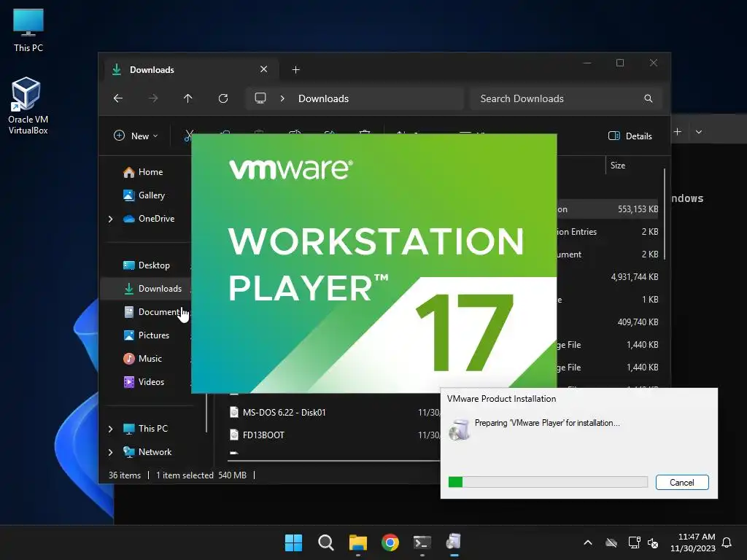Focus the Search Downloads field
The height and width of the screenshot is (560, 747).
click(565, 98)
